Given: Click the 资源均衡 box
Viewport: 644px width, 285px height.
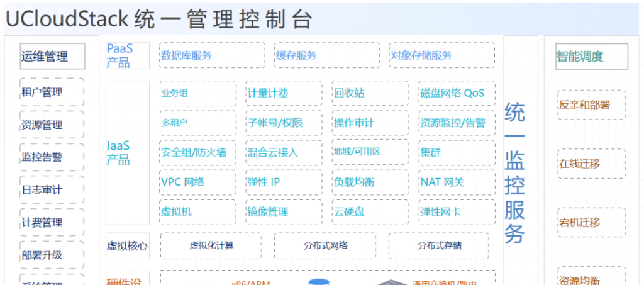Looking at the screenshot, I should (592, 276).
